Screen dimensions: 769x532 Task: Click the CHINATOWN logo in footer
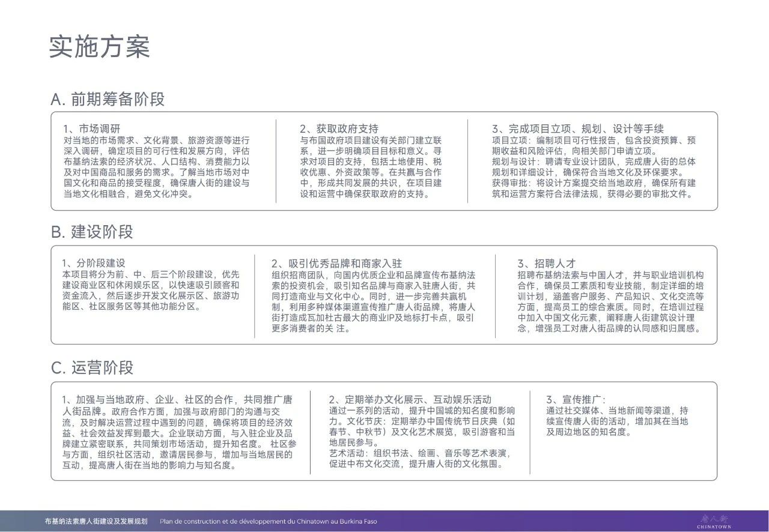coord(714,521)
